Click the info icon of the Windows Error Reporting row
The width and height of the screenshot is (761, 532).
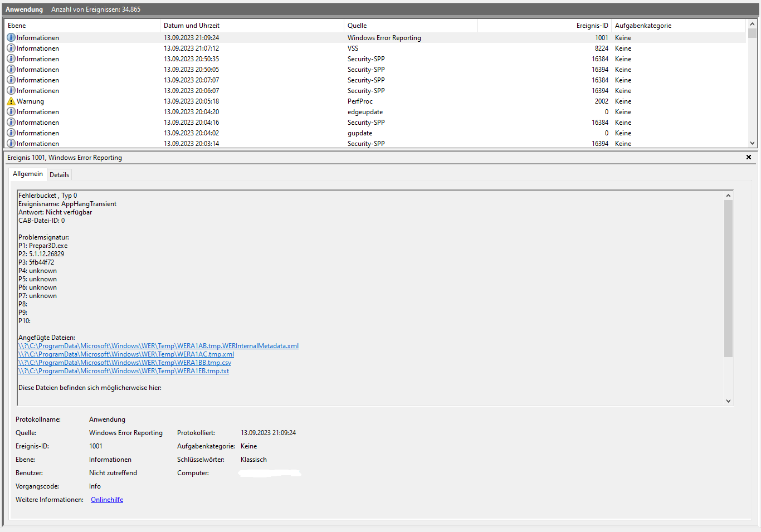point(11,37)
